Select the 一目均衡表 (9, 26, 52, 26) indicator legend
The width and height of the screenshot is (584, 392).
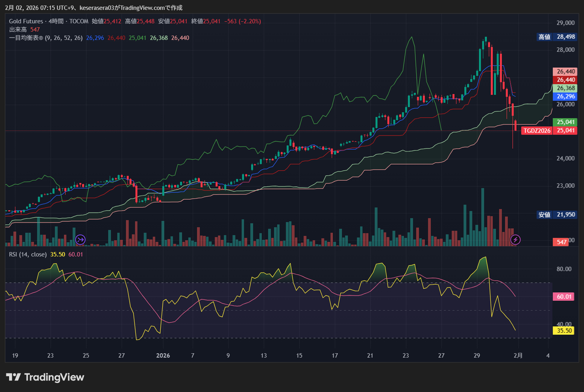coord(46,38)
